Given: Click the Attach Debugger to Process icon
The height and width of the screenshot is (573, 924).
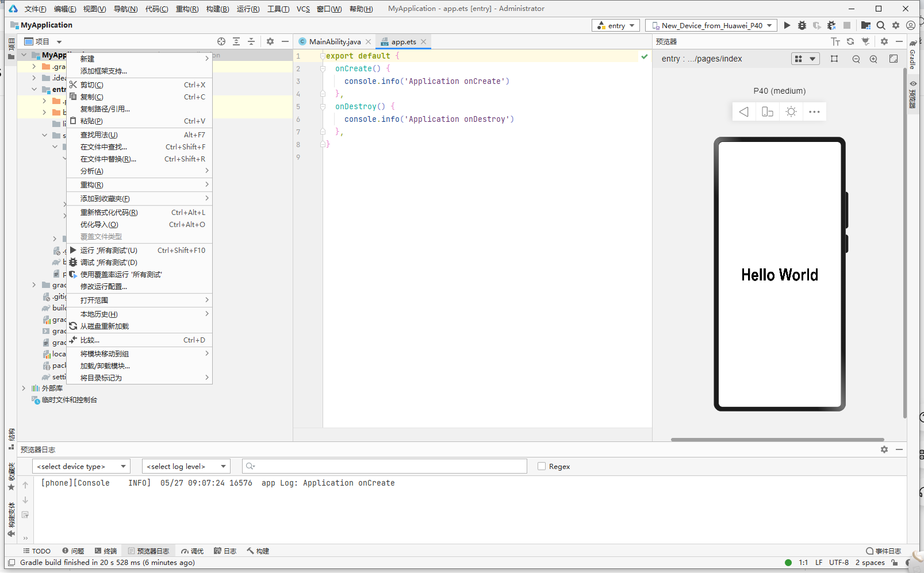Looking at the screenshot, I should click(831, 25).
